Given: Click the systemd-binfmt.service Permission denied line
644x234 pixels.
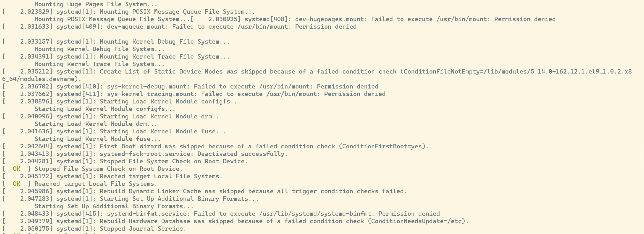Looking at the screenshot, I should tap(221, 214).
